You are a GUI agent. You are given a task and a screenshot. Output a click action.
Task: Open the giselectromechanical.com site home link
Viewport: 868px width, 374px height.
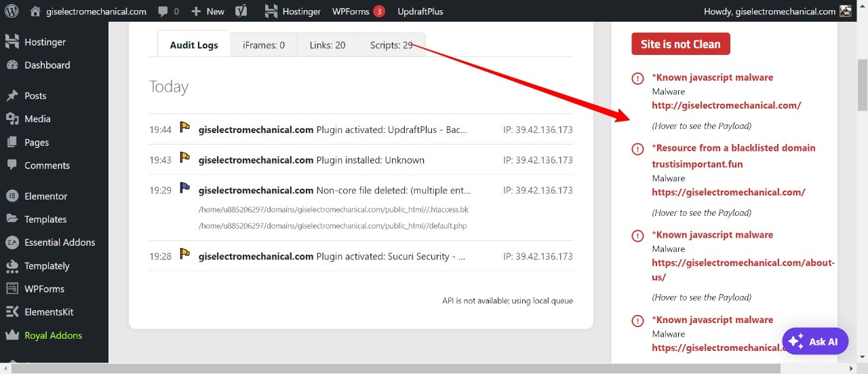click(x=88, y=11)
